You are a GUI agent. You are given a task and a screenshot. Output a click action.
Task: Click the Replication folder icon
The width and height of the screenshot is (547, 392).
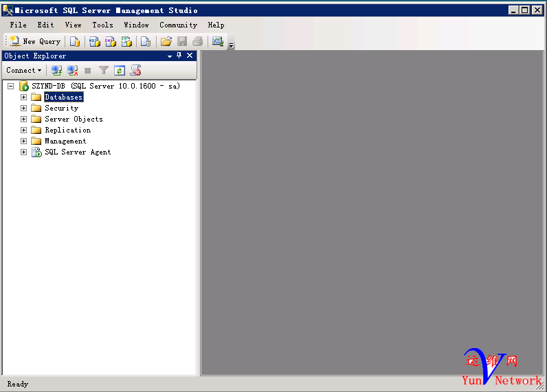(x=36, y=130)
